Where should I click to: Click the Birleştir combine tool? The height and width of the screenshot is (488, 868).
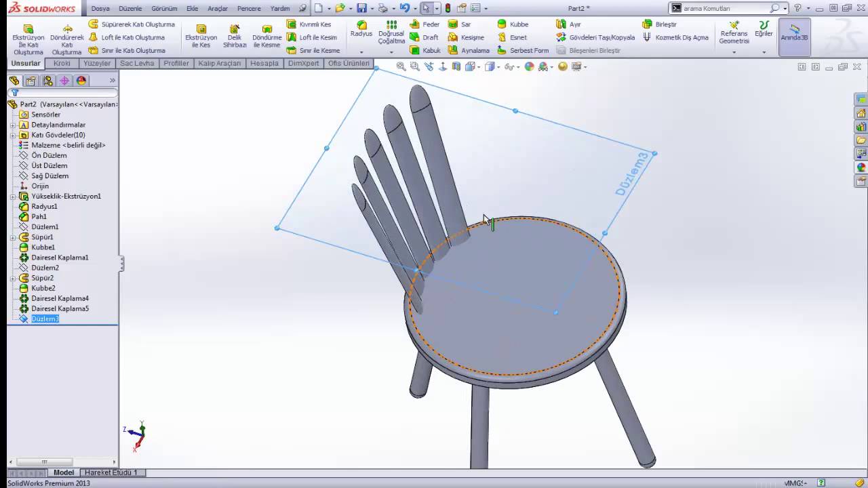click(659, 24)
